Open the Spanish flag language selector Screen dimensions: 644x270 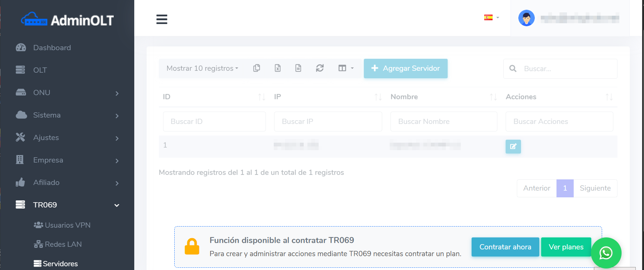coord(491,18)
